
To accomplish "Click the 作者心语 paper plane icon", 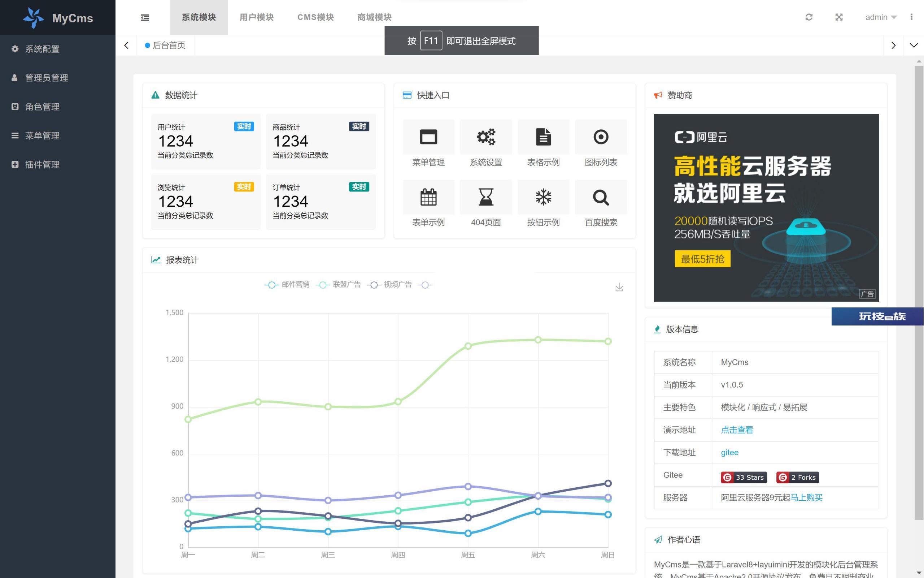I will pos(658,539).
